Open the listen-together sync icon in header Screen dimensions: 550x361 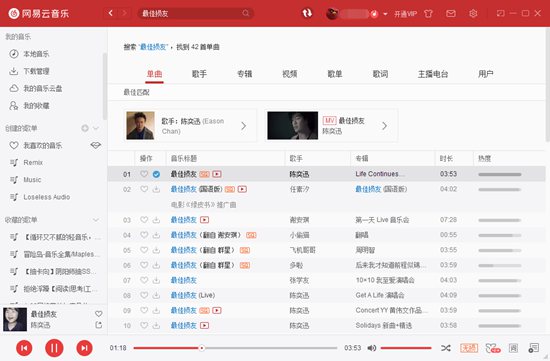pyautogui.click(x=307, y=13)
